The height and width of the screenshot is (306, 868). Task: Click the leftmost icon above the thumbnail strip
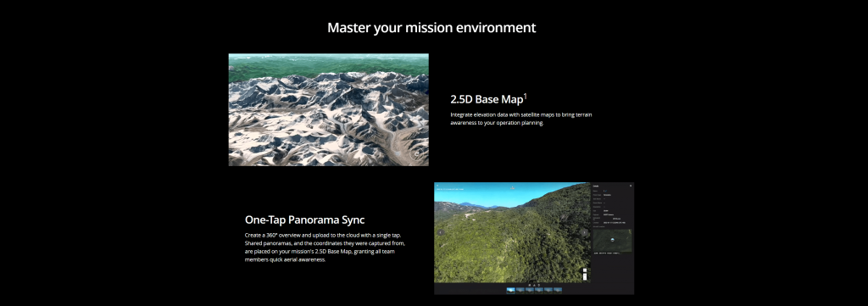pos(530,285)
